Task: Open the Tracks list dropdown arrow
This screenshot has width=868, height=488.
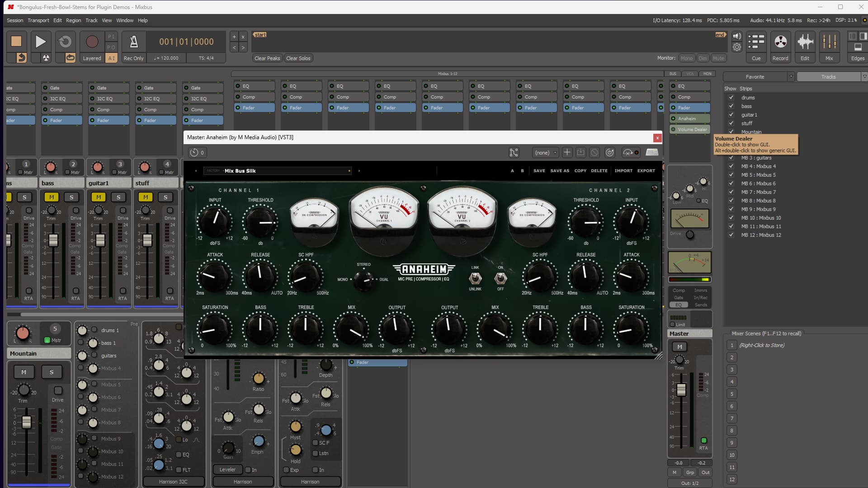Action: click(x=864, y=77)
